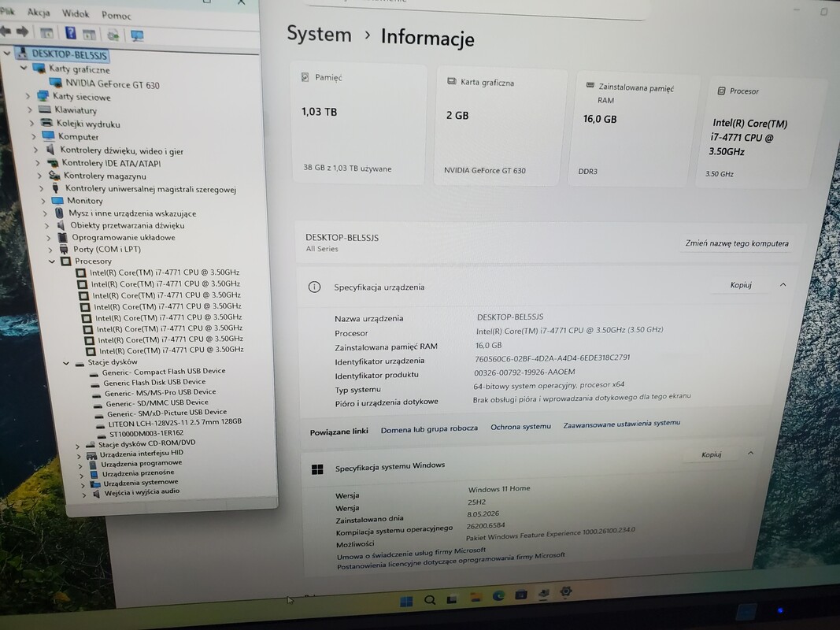Select Urządzenia programowe item
The width and height of the screenshot is (840, 630).
point(142,463)
